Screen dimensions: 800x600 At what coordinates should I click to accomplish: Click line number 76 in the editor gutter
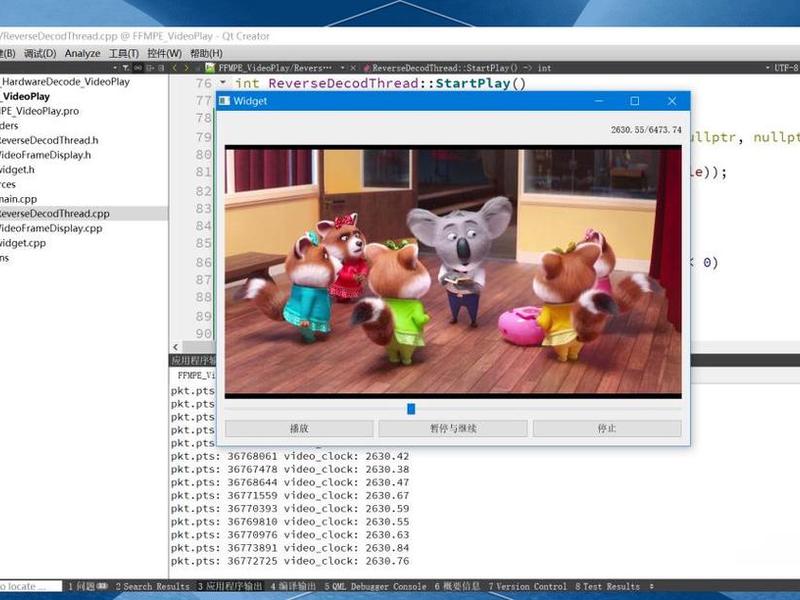(203, 83)
